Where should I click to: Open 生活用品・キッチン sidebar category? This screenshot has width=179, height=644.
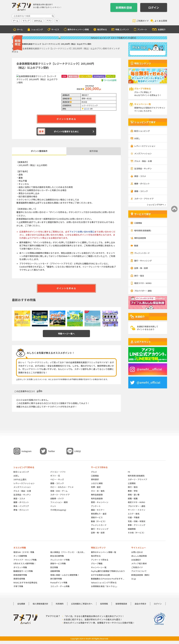coord(148,169)
